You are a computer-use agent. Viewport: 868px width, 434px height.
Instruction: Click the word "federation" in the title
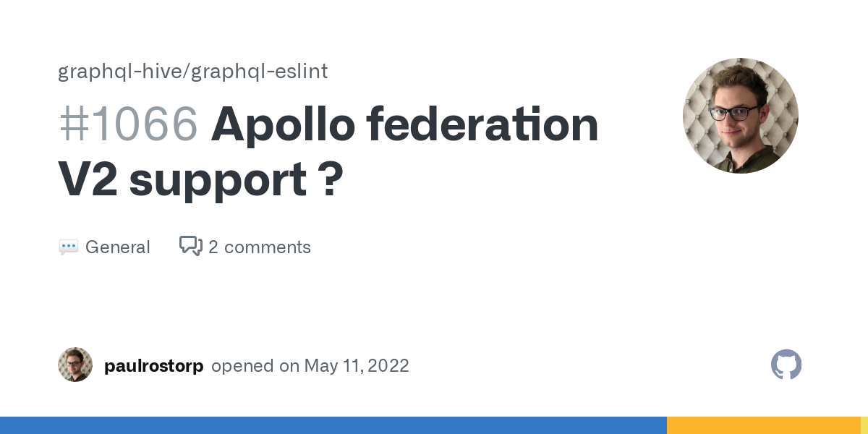coord(482,124)
